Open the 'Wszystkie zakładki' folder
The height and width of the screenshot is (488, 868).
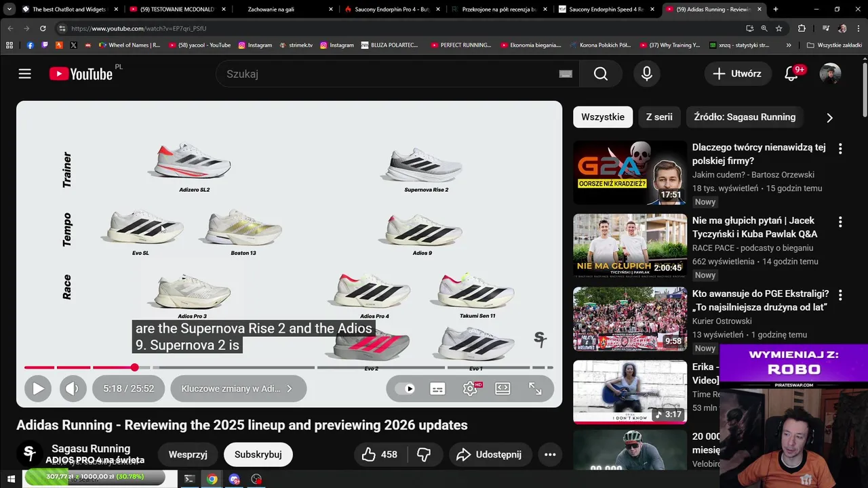[835, 45]
